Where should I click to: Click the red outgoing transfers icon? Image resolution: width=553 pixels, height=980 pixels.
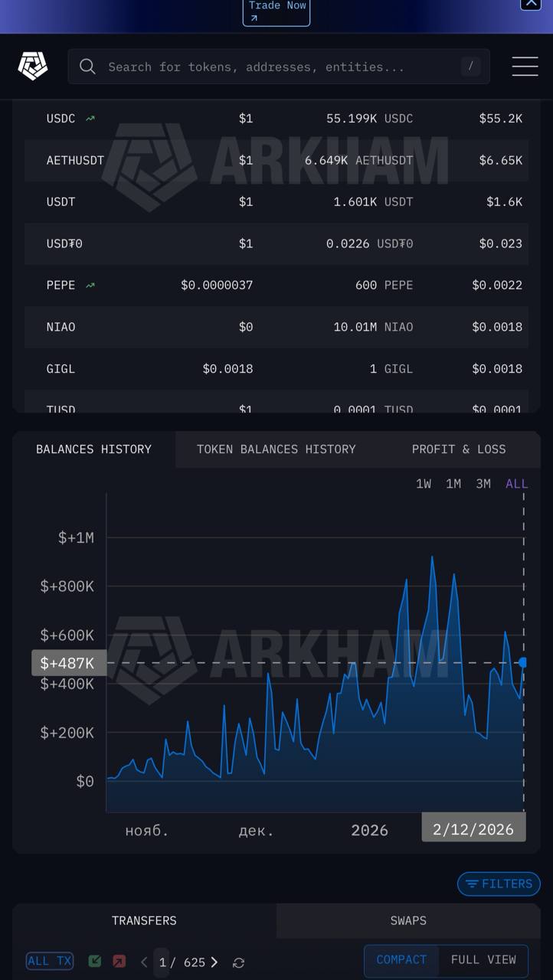(x=119, y=961)
